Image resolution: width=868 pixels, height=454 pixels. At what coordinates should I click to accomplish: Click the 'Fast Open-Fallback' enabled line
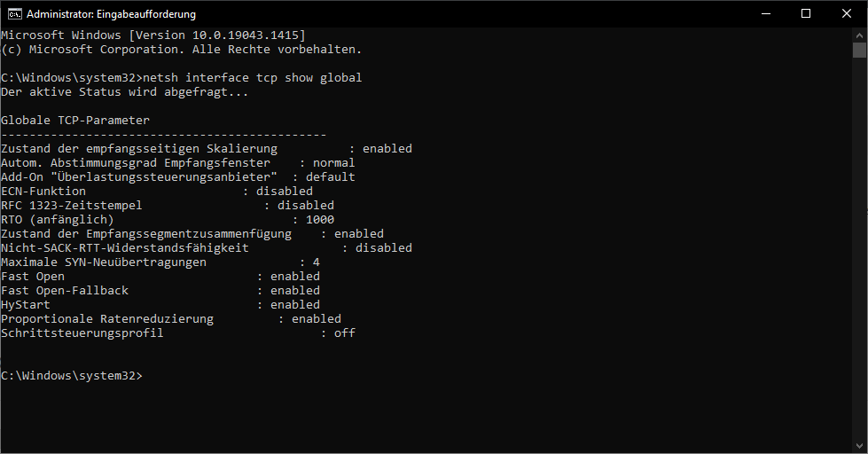(160, 290)
